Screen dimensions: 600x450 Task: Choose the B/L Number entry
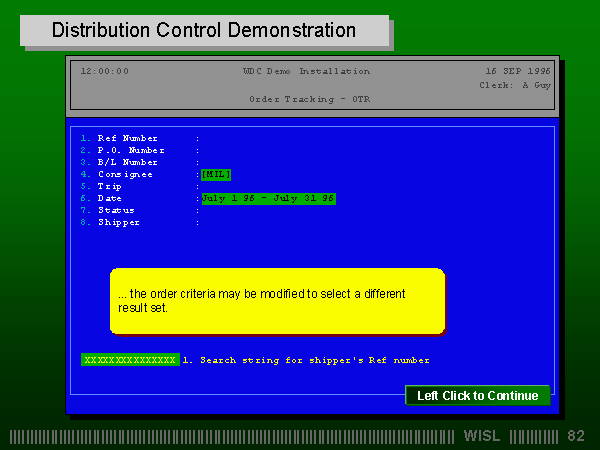click(x=127, y=162)
